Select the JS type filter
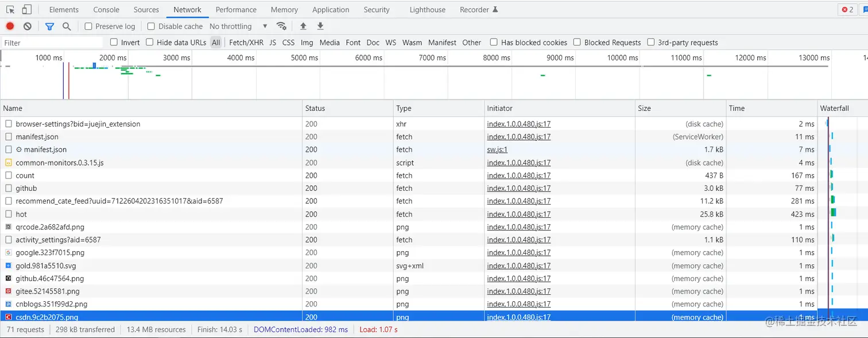The image size is (868, 338). (x=273, y=43)
